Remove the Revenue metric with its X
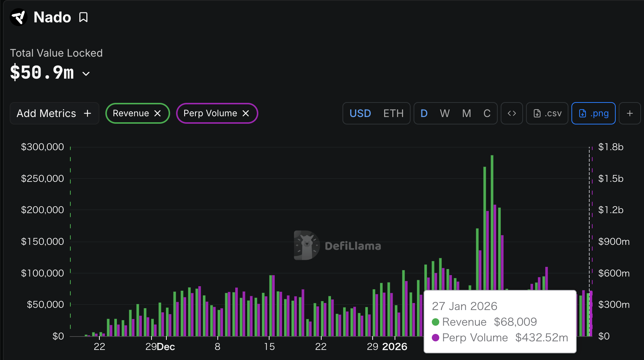The image size is (644, 360). point(157,113)
